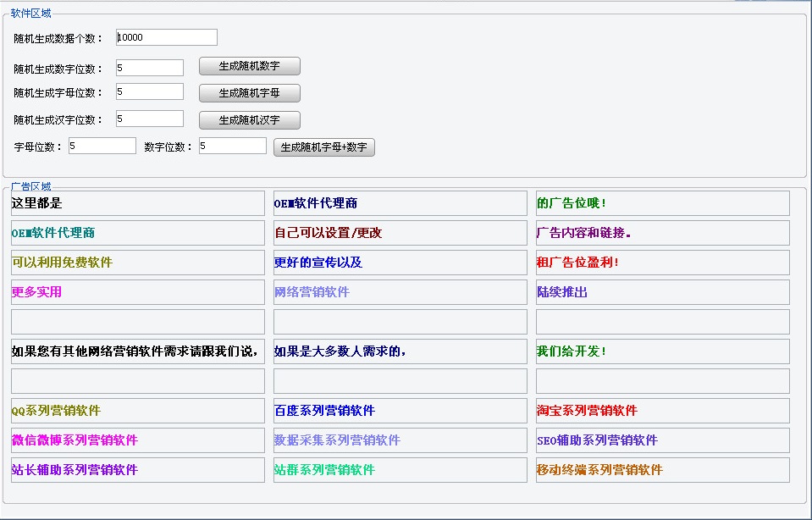This screenshot has height=520, width=812.
Task: Open the 百度系列营销软件 ad link
Action: [324, 411]
